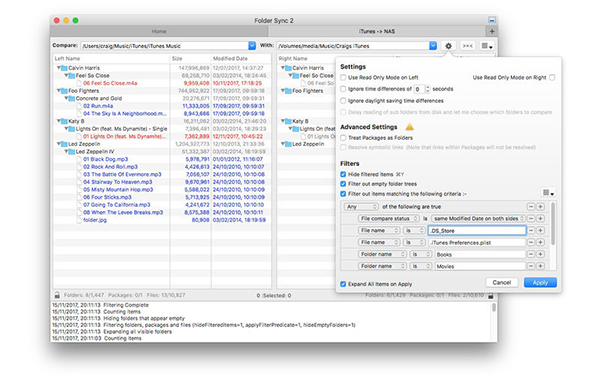Select the 04 Stairway To Heaven.mp3 file
This screenshot has height=380, width=600.
coord(118,182)
